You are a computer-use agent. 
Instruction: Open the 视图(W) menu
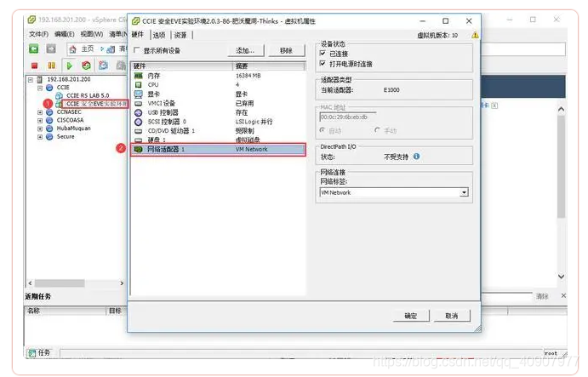pos(92,34)
